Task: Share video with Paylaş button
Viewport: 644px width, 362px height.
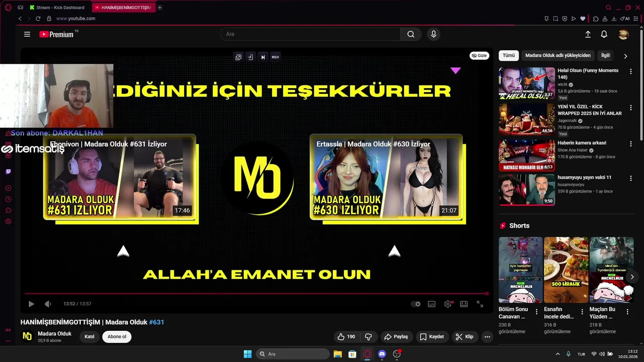Action: [x=396, y=337]
